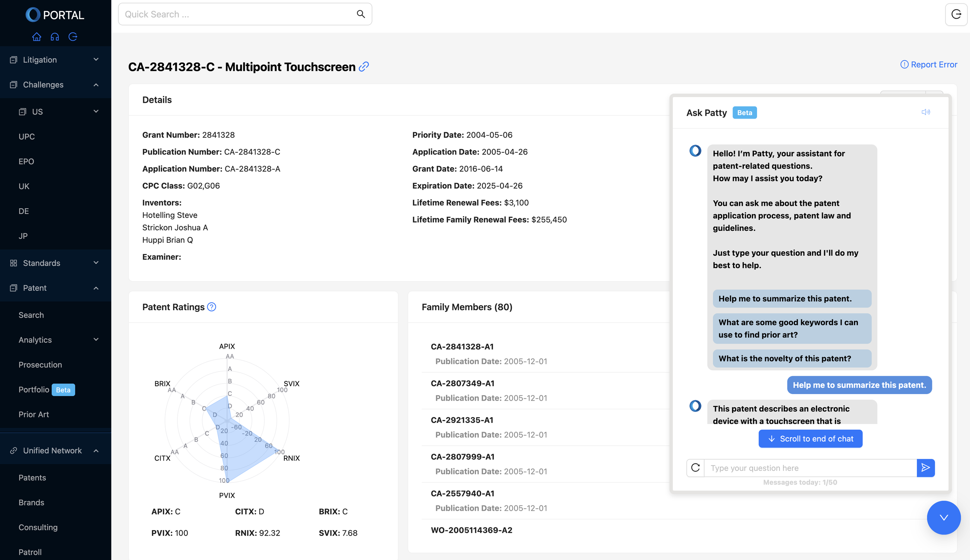This screenshot has height=560, width=970.
Task: Select the Home icon in the sidebar
Action: coord(36,36)
